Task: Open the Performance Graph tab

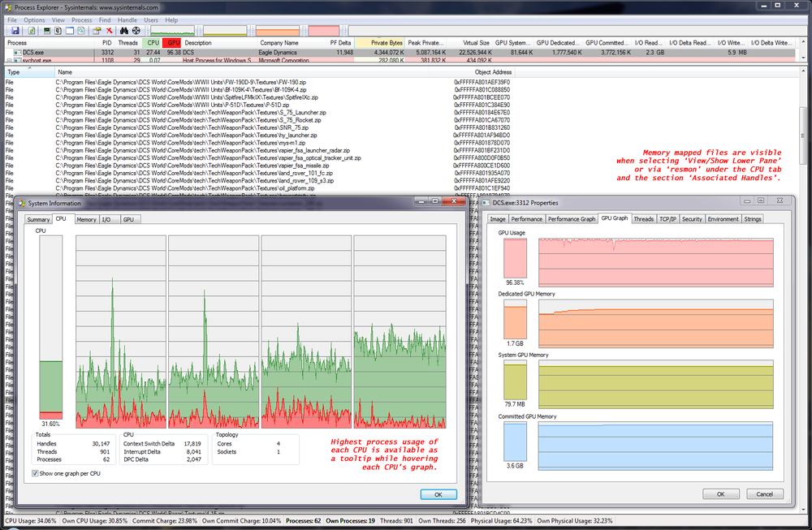Action: 572,219
